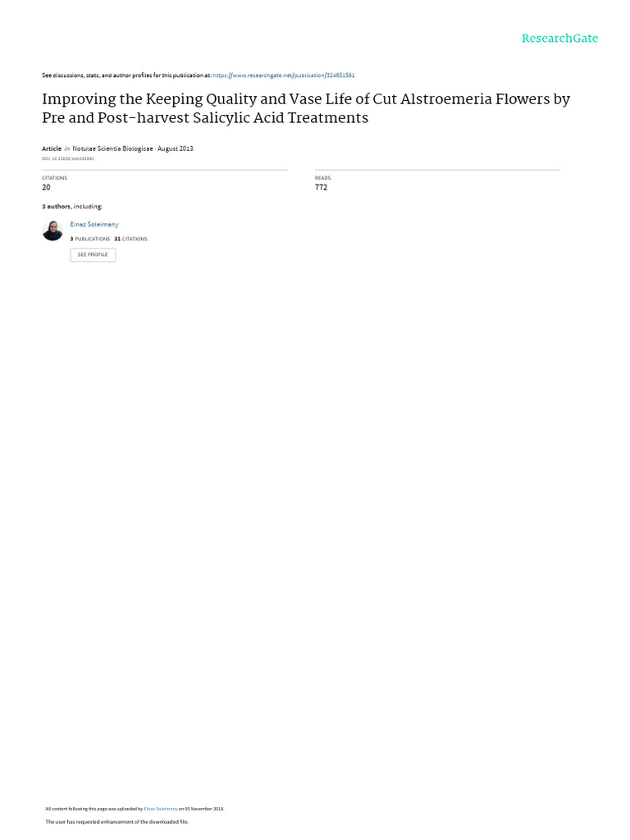Click the author's profile photo avatar
Screen dimensions: 630x840
[x=52, y=231]
